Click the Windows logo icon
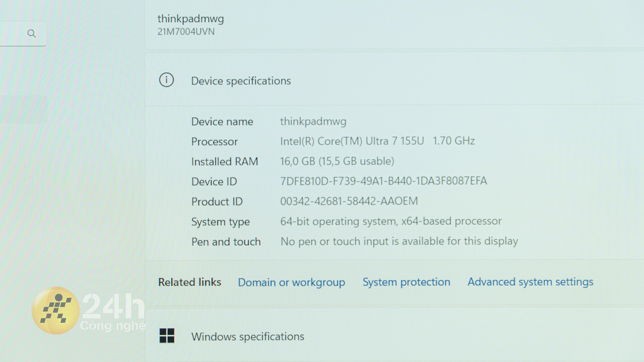 167,336
